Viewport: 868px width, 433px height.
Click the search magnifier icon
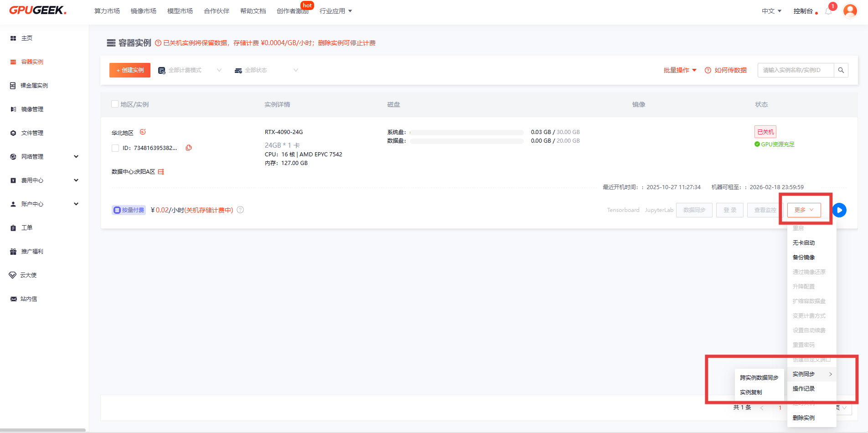[x=841, y=70]
